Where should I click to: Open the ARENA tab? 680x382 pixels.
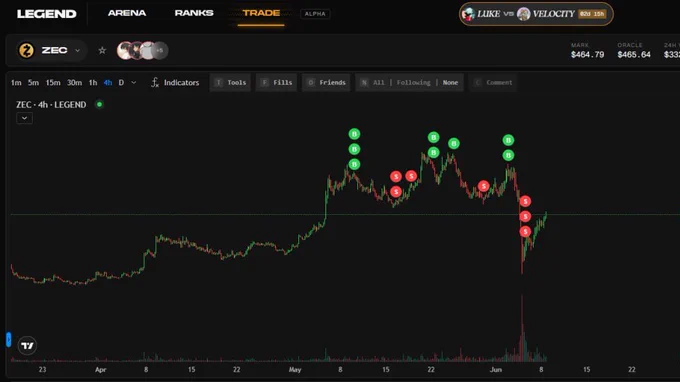(x=127, y=13)
